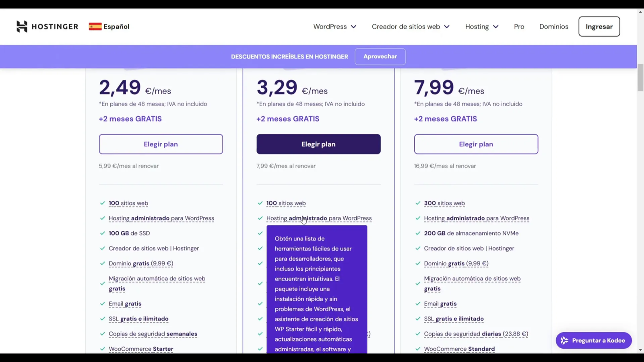Click the Hostinger logo icon

[x=22, y=27]
